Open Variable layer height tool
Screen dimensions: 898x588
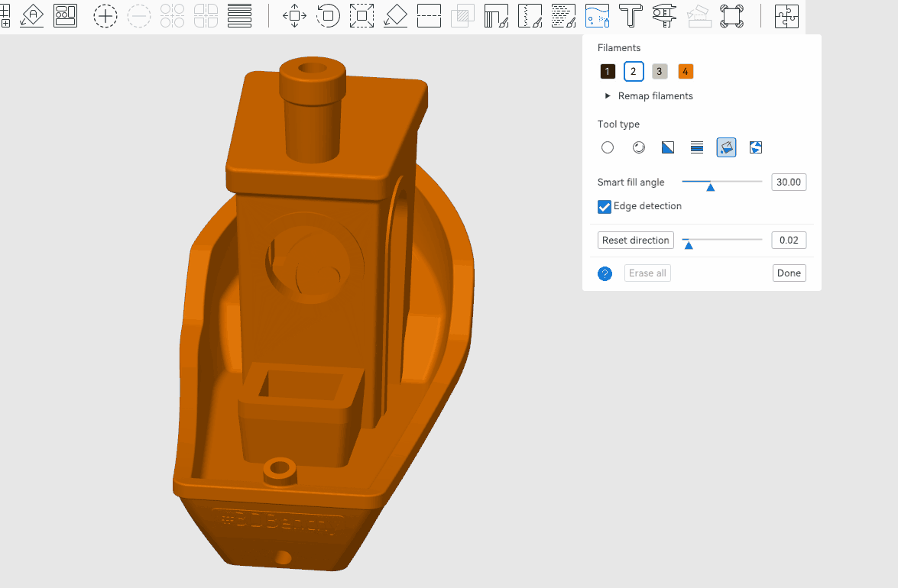point(239,15)
